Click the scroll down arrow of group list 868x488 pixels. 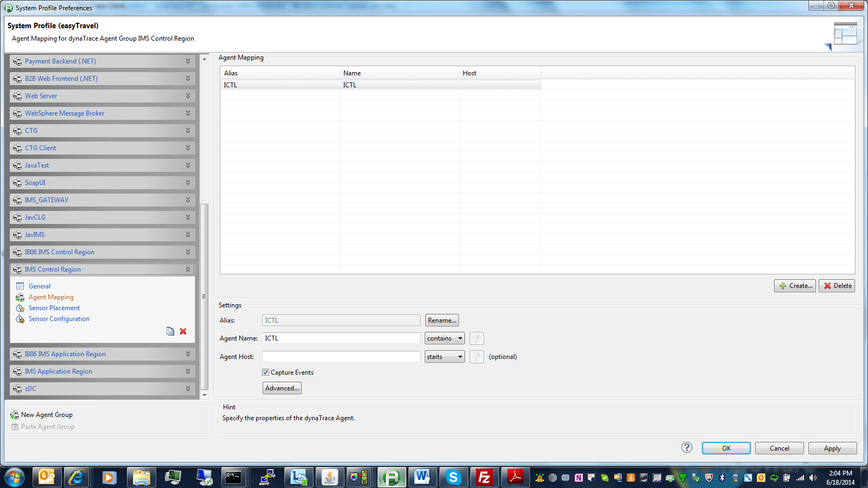(x=205, y=395)
